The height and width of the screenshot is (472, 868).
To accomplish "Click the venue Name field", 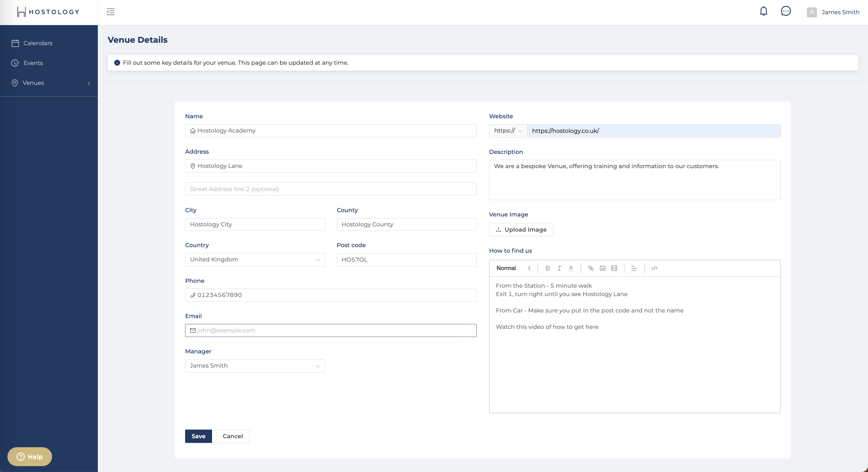I will [x=331, y=131].
